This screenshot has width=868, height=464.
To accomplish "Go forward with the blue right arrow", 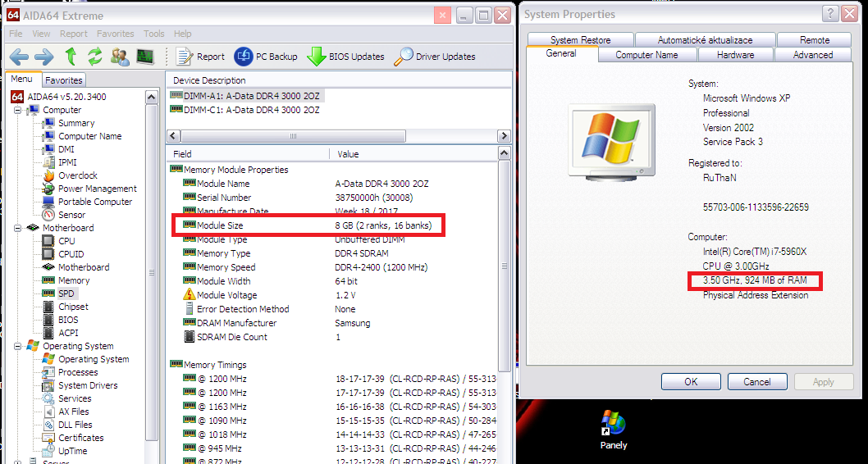I will click(43, 57).
